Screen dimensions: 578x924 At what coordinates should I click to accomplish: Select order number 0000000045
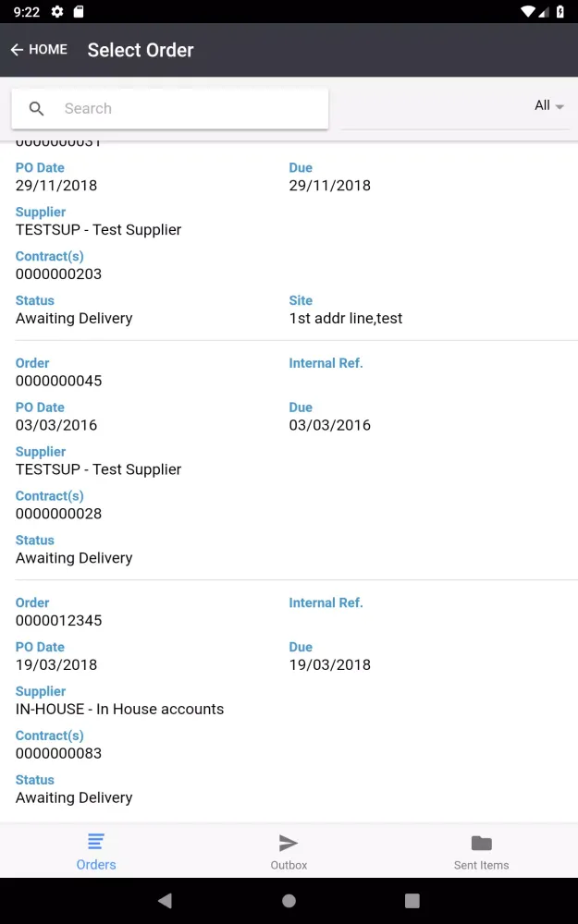[59, 381]
